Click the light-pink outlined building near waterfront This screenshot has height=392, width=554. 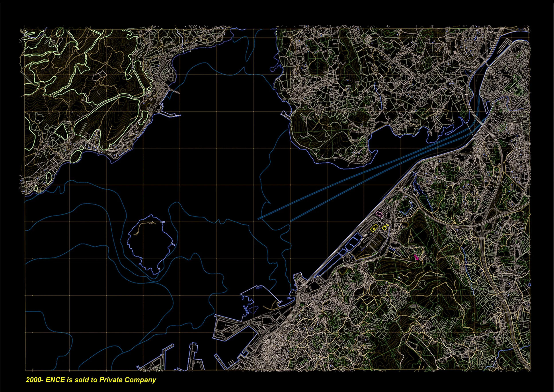[x=380, y=214]
